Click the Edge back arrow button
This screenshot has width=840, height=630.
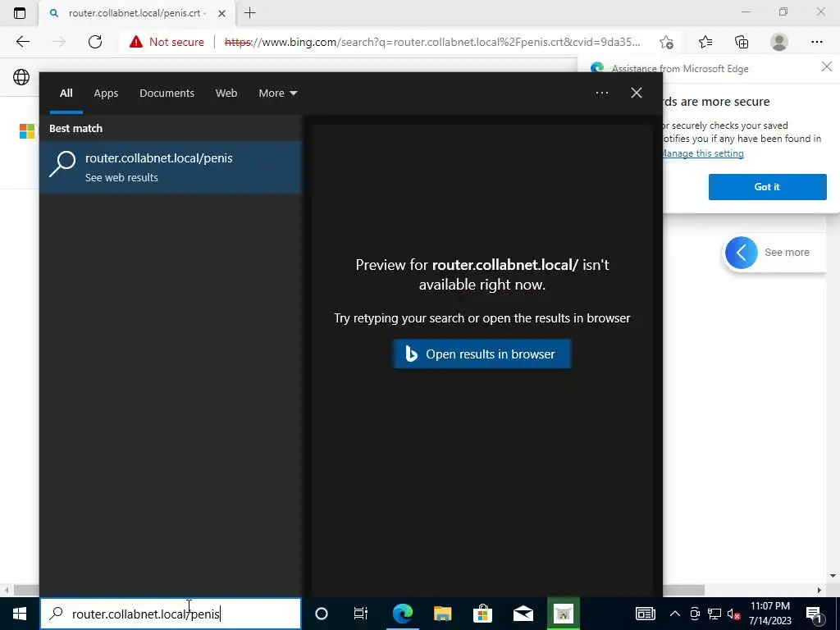pos(22,42)
